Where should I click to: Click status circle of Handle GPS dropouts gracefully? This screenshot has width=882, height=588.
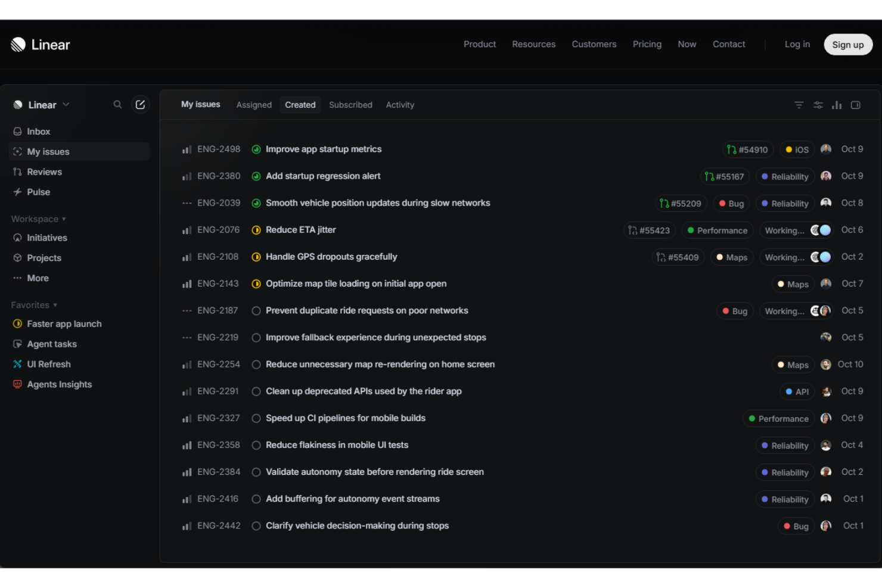[x=256, y=257]
